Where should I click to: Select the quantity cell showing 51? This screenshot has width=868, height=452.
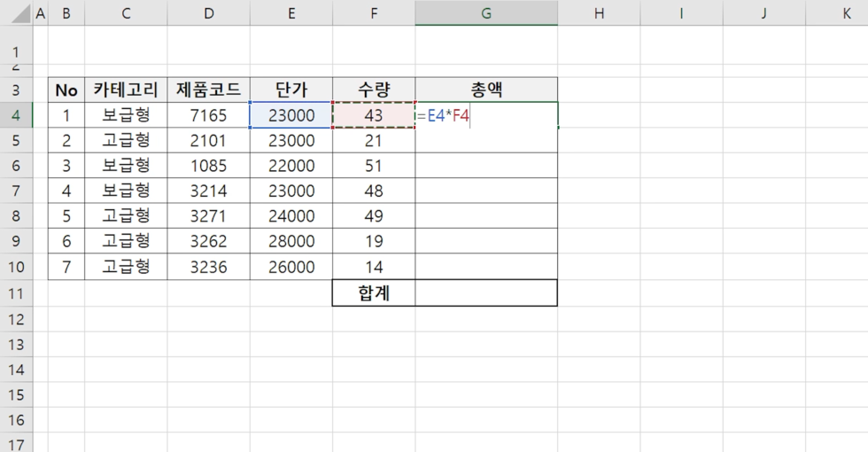click(374, 166)
